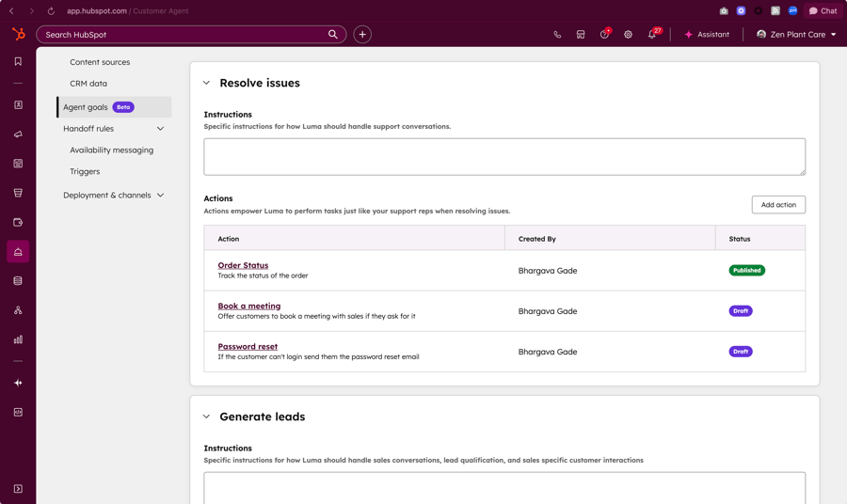Viewport: 847px width, 504px height.
Task: Select Triggers in the side menu
Action: point(85,171)
